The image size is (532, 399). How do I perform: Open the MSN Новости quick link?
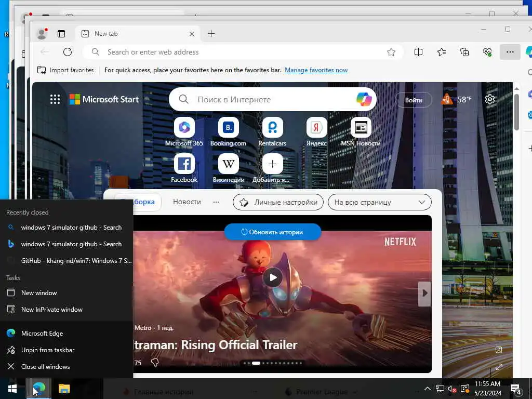click(x=361, y=131)
